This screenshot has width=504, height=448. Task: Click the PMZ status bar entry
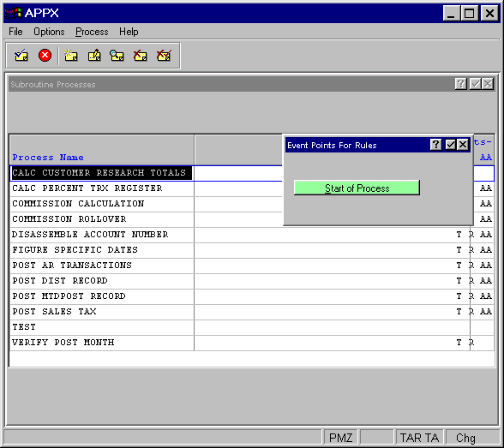coord(341,438)
